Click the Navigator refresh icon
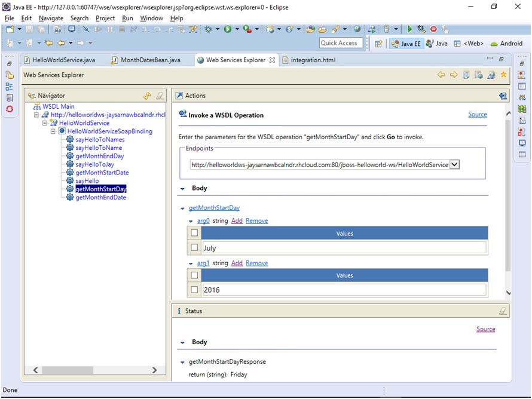532x399 pixels. [x=147, y=96]
